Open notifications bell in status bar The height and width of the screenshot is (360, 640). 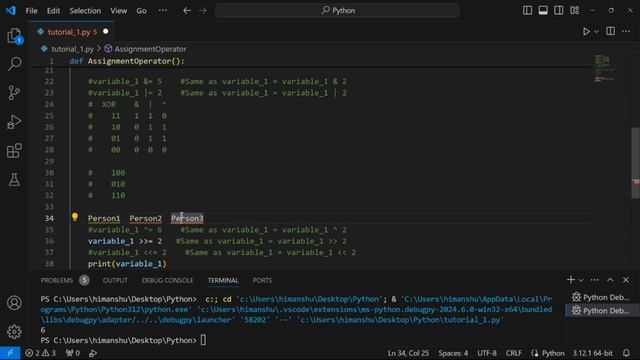pos(626,353)
